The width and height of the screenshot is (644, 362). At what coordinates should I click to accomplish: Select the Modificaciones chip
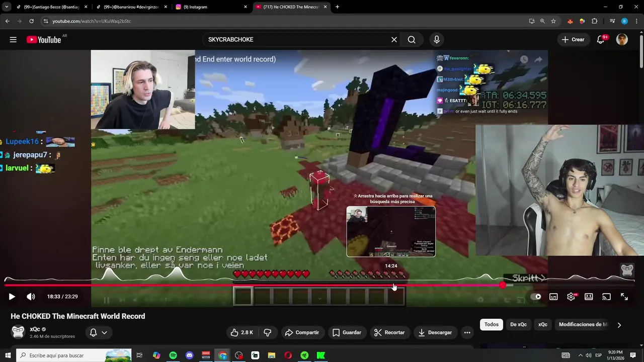(583, 324)
